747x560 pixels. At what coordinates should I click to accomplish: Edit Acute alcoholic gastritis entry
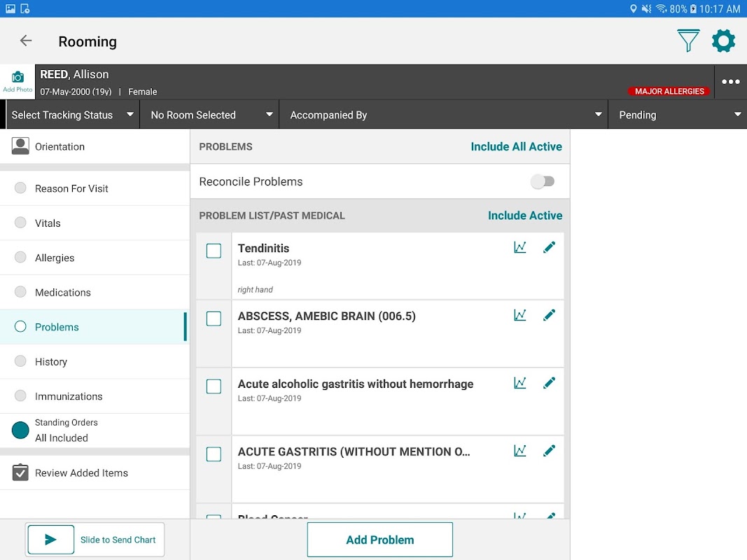coord(549,383)
